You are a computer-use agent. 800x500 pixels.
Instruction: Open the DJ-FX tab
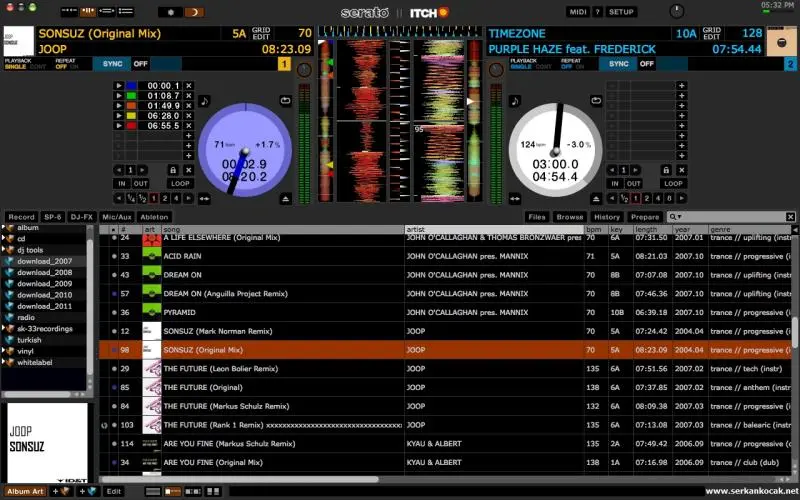click(82, 217)
